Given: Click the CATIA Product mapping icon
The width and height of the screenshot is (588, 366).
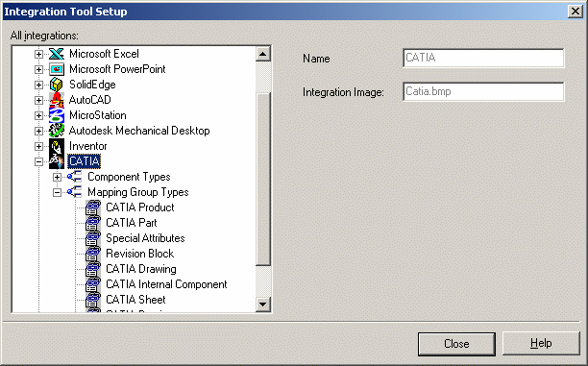Looking at the screenshot, I should (x=93, y=207).
